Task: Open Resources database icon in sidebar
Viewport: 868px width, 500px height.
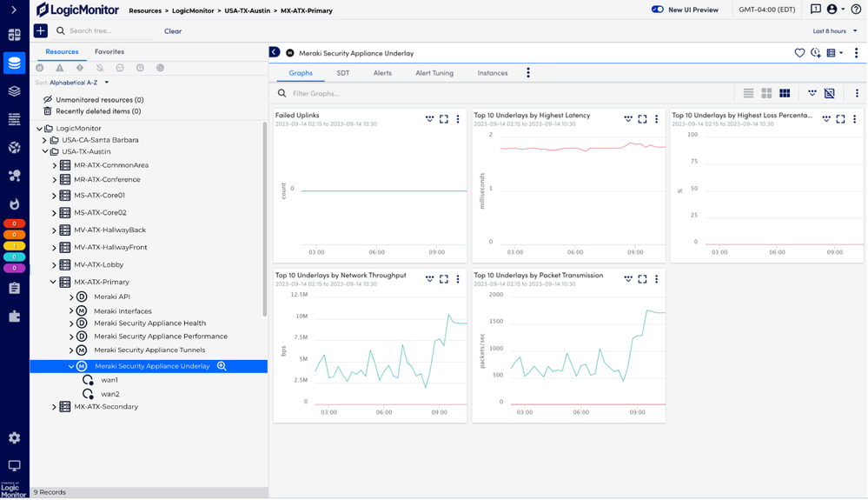Action: (x=15, y=63)
